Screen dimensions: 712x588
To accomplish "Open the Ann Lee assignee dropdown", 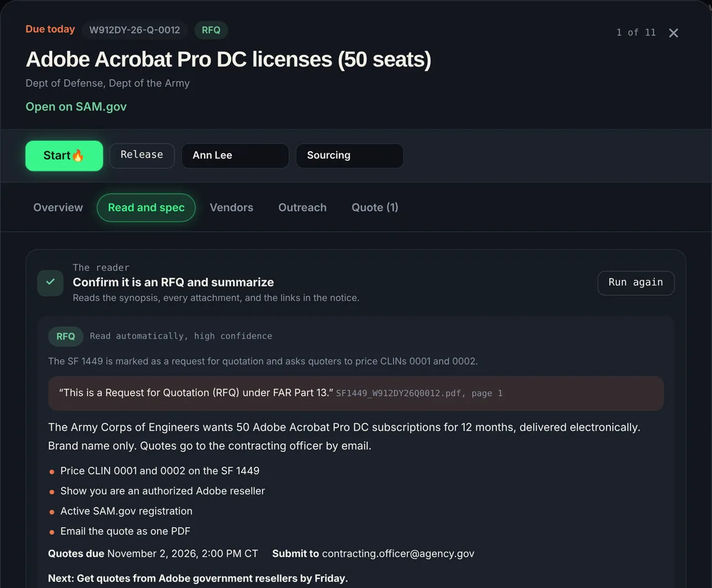I will (x=235, y=156).
